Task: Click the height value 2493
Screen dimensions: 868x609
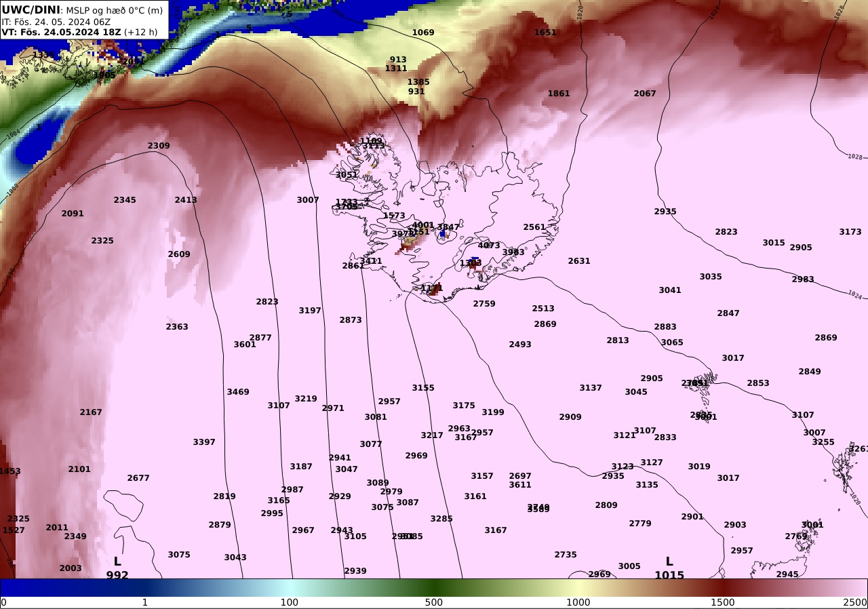Action: [x=520, y=345]
